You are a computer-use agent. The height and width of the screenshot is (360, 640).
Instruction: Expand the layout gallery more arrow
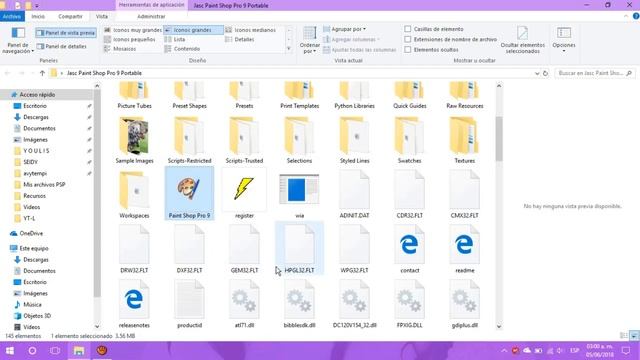click(x=289, y=49)
